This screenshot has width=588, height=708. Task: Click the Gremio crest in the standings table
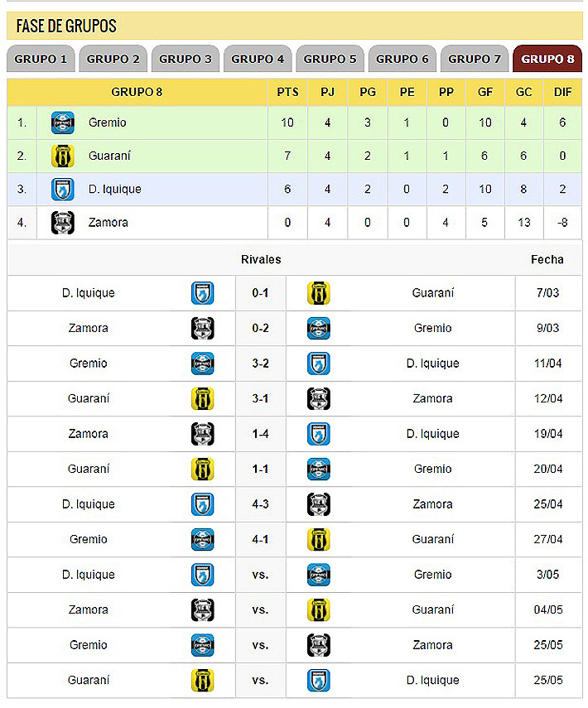pos(63,123)
